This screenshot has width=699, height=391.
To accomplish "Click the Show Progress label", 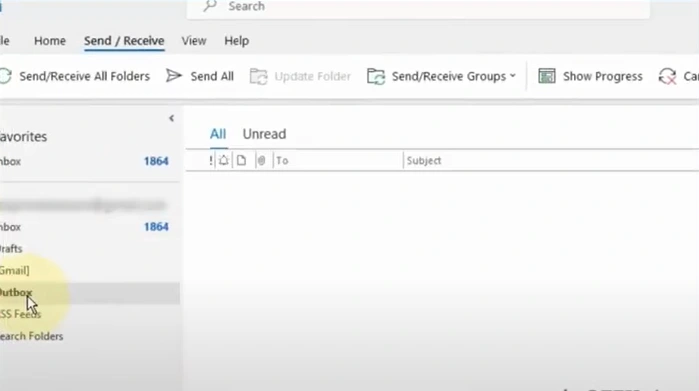I will tap(603, 76).
